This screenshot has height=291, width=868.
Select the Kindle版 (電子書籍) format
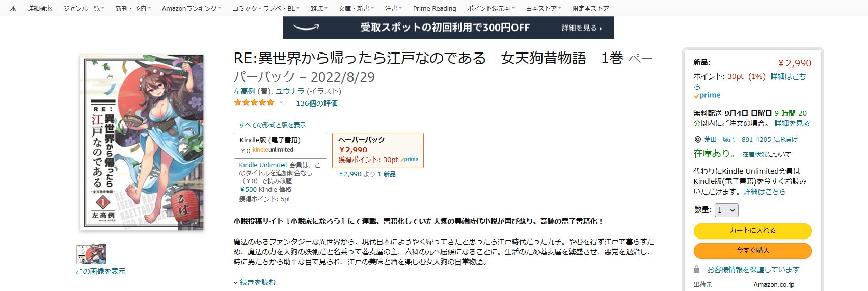tap(280, 146)
